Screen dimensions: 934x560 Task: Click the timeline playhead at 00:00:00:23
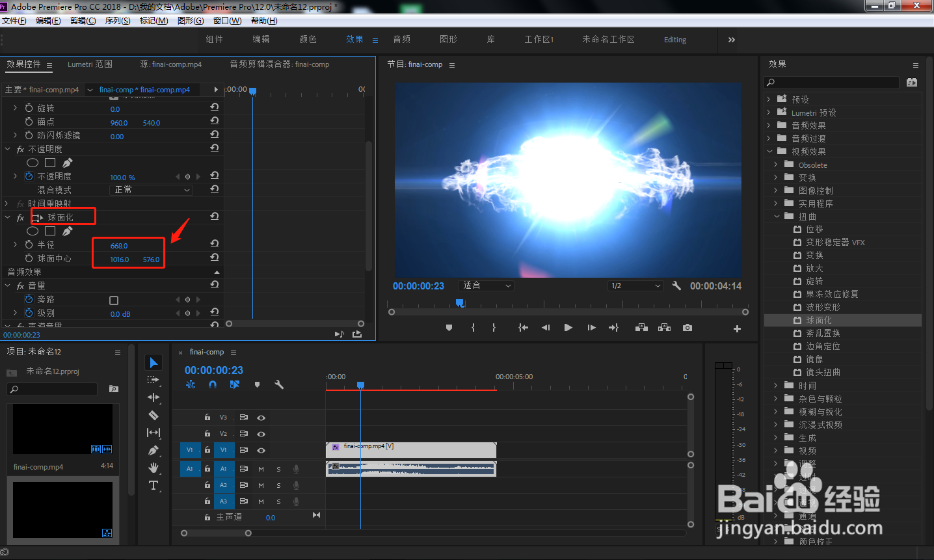[360, 385]
